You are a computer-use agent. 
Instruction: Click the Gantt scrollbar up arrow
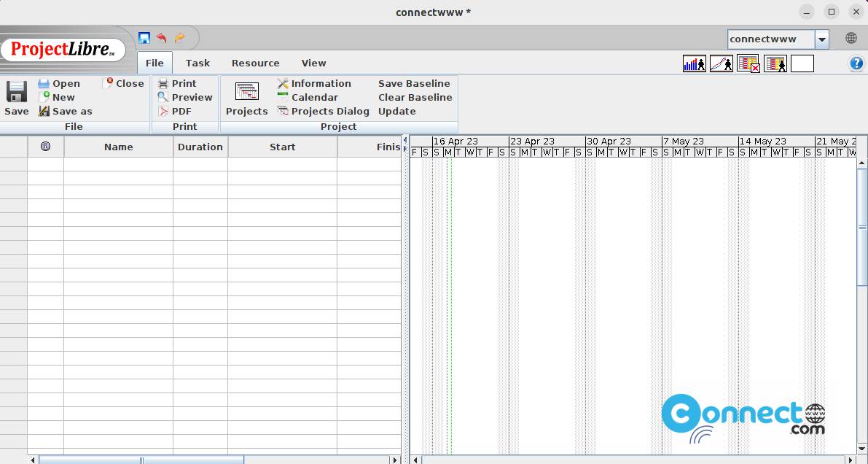pos(862,163)
